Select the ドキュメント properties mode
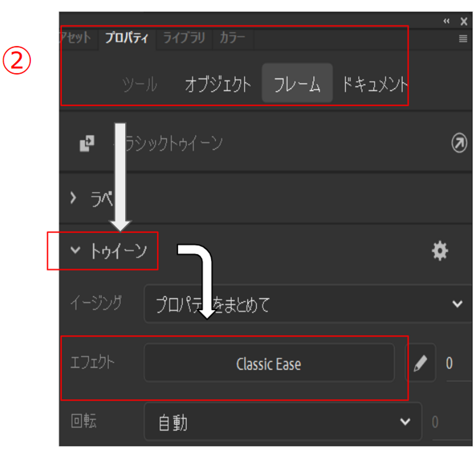476x453 pixels. [375, 84]
